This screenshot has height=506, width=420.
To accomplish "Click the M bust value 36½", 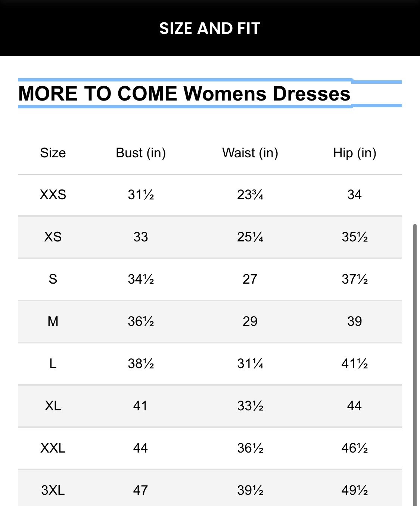I will 141,321.
